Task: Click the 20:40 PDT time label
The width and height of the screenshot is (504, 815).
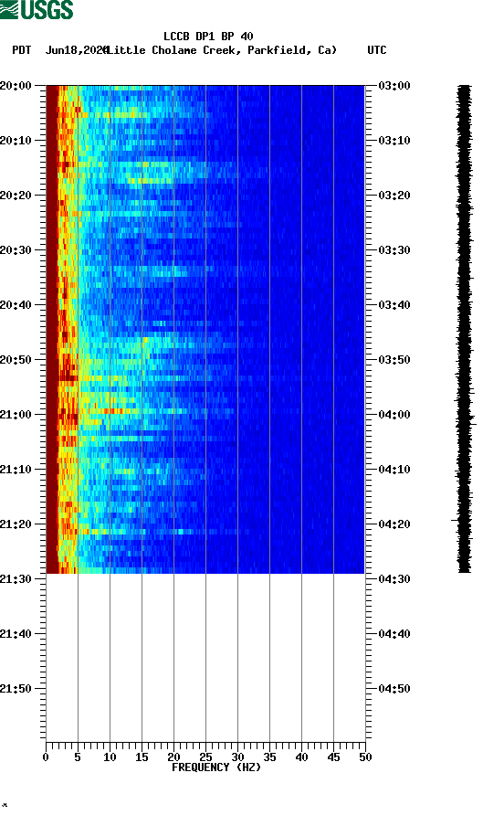Action: coord(16,305)
